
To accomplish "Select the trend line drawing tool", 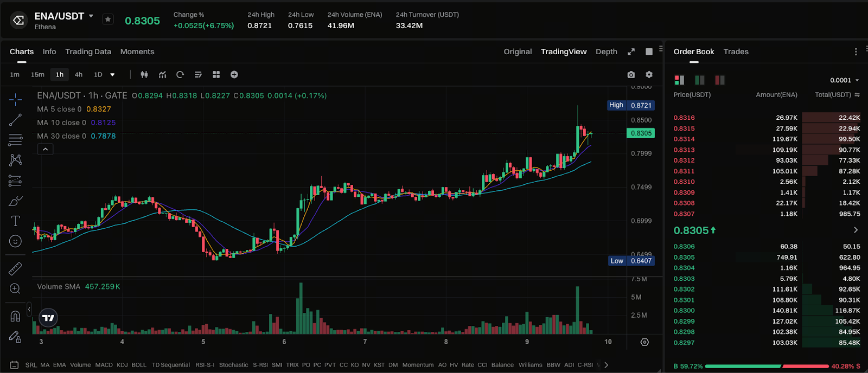I will pos(15,120).
